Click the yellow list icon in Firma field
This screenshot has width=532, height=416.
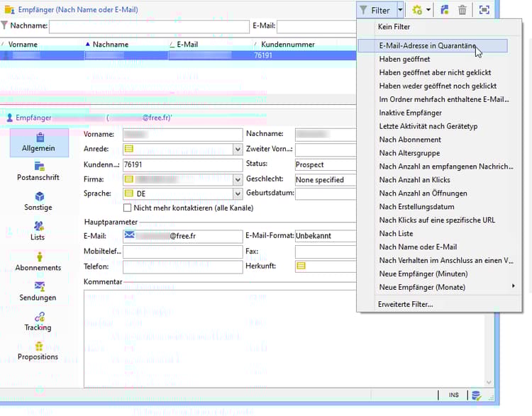click(128, 179)
